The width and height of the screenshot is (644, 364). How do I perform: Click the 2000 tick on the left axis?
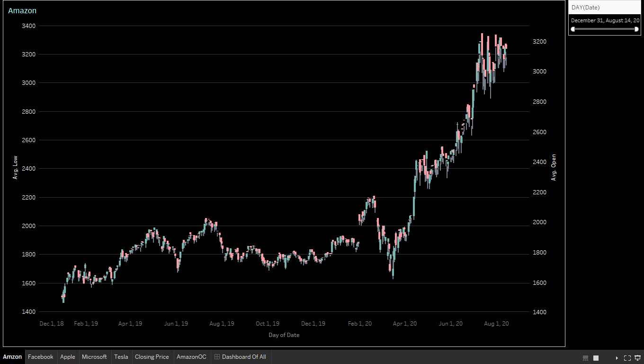(x=28, y=226)
